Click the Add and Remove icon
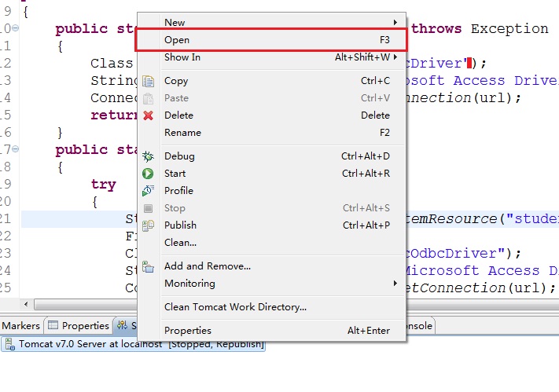The height and width of the screenshot is (392, 559). (x=148, y=266)
